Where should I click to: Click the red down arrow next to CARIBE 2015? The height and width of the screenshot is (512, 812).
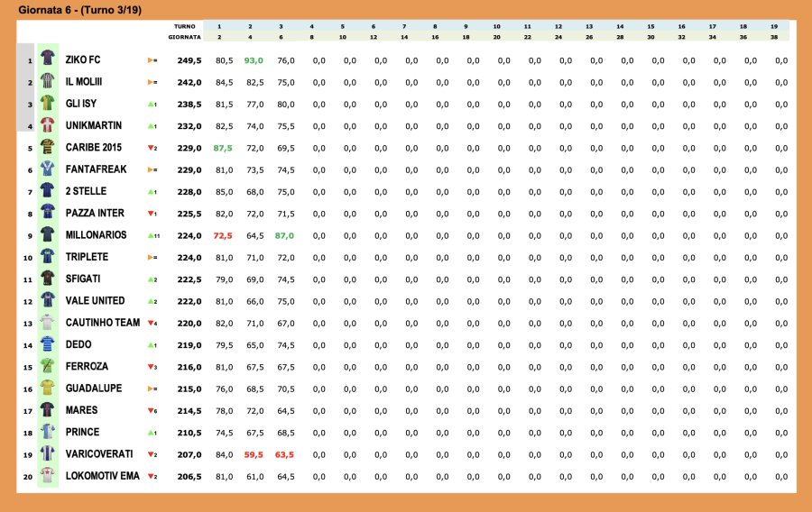click(x=152, y=148)
